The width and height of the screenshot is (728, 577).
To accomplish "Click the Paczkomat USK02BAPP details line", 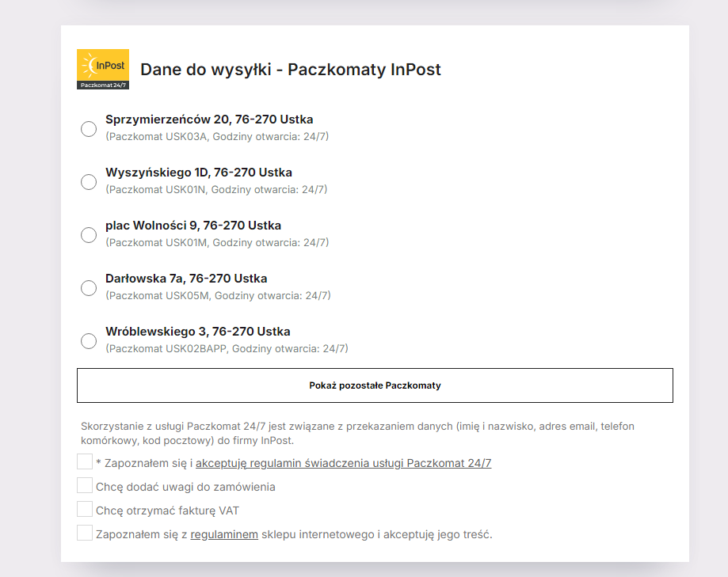I will click(227, 349).
